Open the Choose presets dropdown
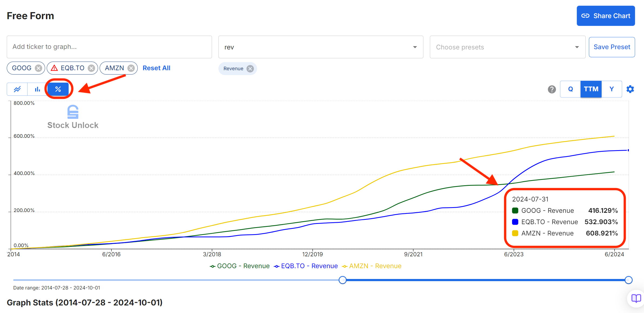The height and width of the screenshot is (313, 644). [x=507, y=47]
